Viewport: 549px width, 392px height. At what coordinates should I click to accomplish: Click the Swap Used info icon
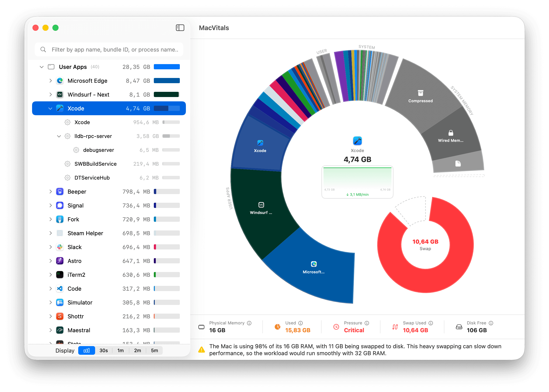(431, 323)
